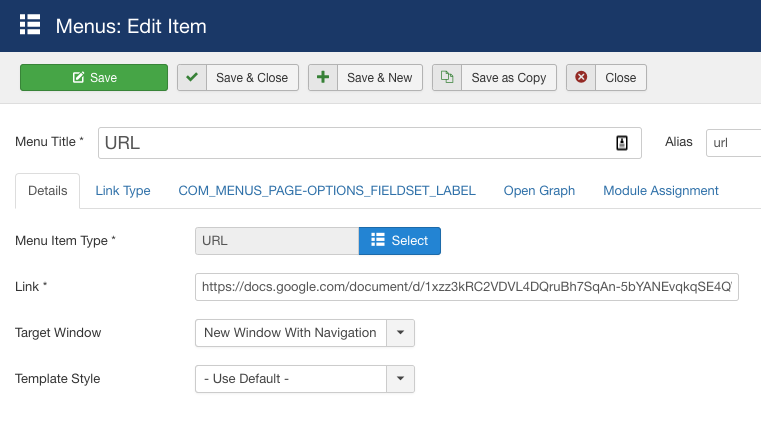Click into the Alias text field
Screen dimensions: 761x437
(x=734, y=143)
